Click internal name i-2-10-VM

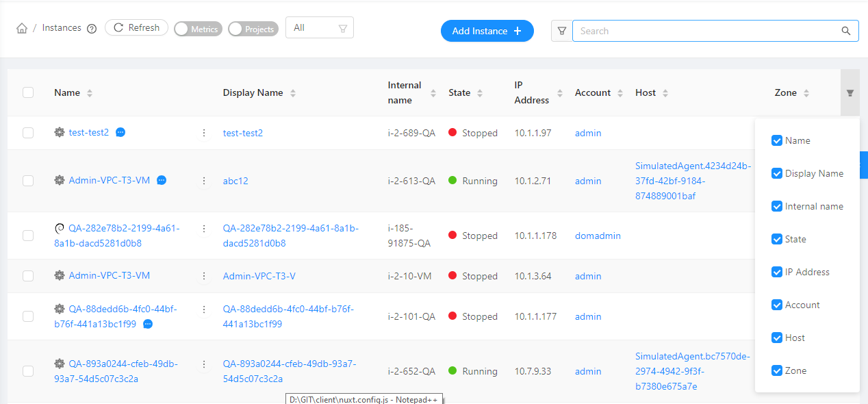coord(410,276)
